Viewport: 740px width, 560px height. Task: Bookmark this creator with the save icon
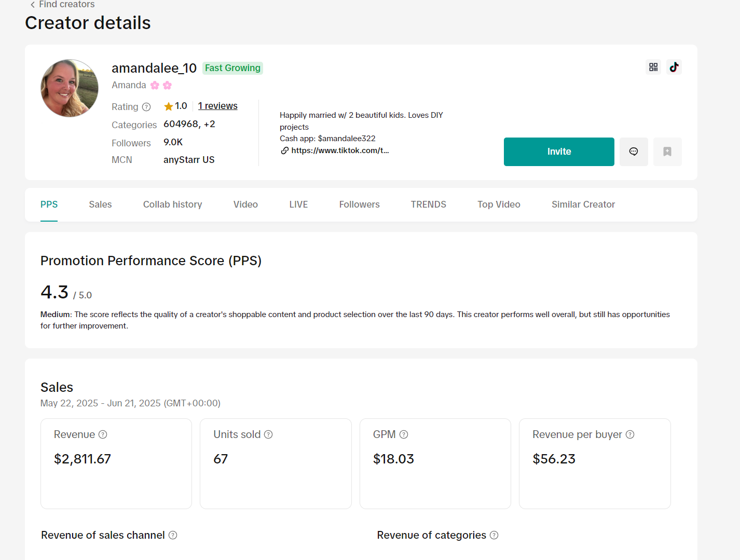point(667,152)
